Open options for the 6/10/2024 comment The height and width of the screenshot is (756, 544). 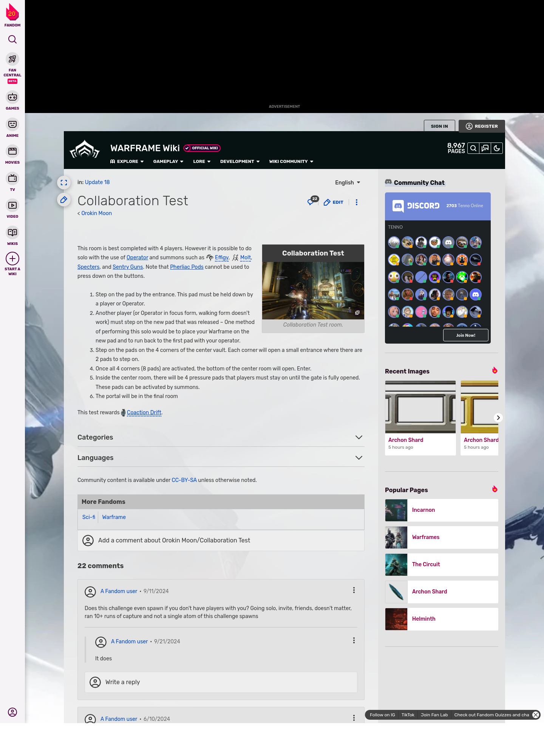click(354, 718)
